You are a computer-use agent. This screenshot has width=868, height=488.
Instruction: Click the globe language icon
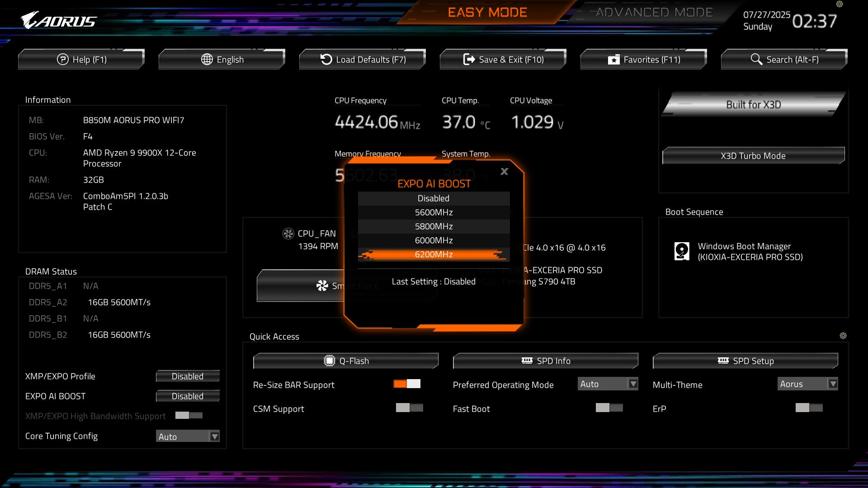[207, 59]
